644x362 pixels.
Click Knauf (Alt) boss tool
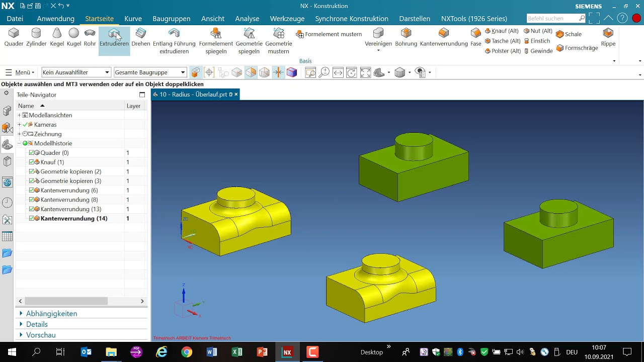point(502,31)
